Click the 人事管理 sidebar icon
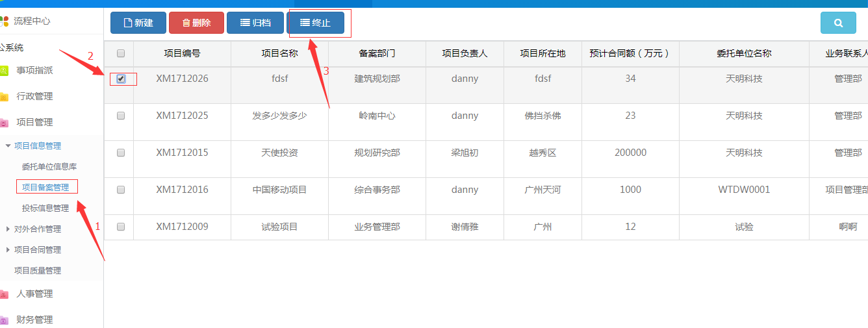The height and width of the screenshot is (328, 868). click(4, 294)
